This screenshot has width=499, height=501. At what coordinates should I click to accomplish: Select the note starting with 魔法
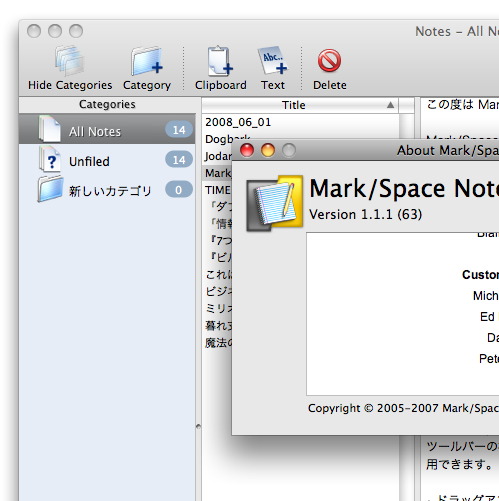pyautogui.click(x=217, y=342)
